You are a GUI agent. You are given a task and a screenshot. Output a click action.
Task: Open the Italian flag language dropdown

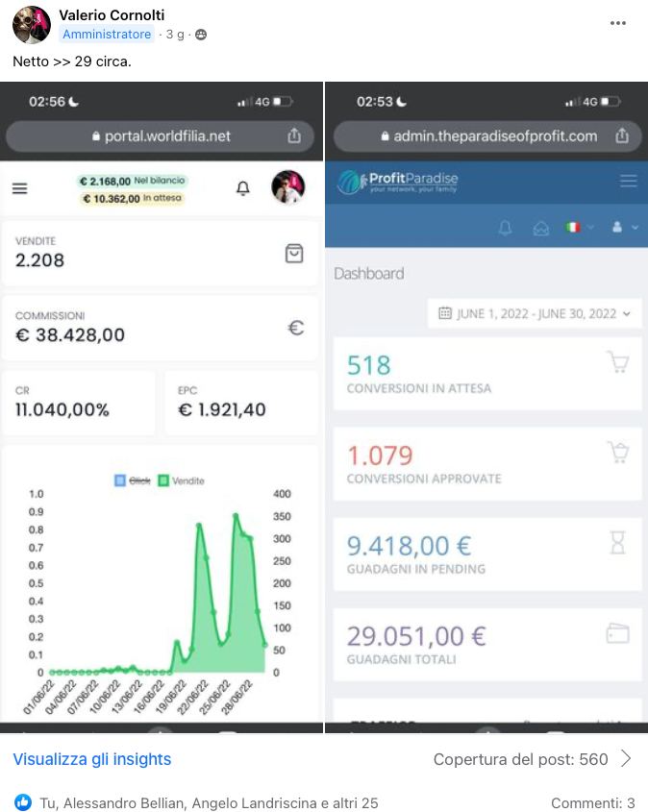click(579, 228)
